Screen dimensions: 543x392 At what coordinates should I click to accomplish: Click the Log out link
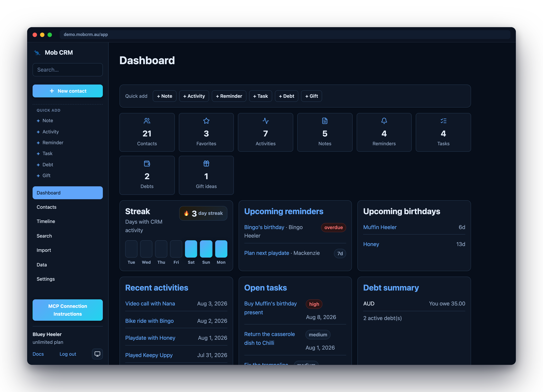coord(68,354)
